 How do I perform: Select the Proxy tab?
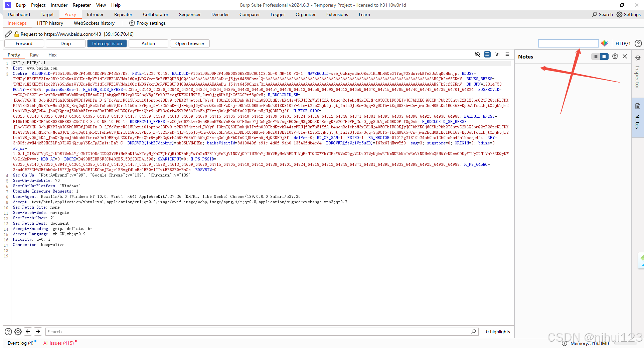pos(70,14)
